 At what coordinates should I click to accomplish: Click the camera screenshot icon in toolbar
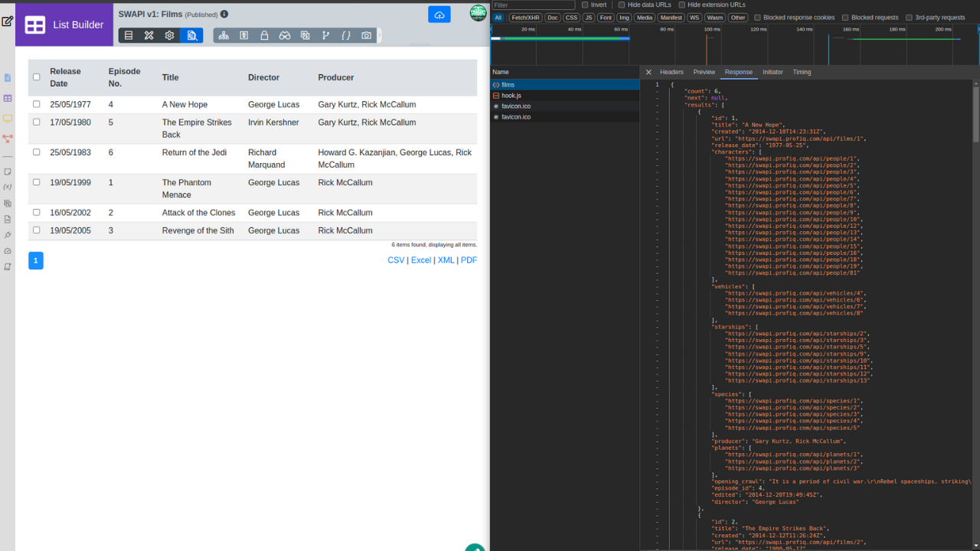pyautogui.click(x=367, y=35)
